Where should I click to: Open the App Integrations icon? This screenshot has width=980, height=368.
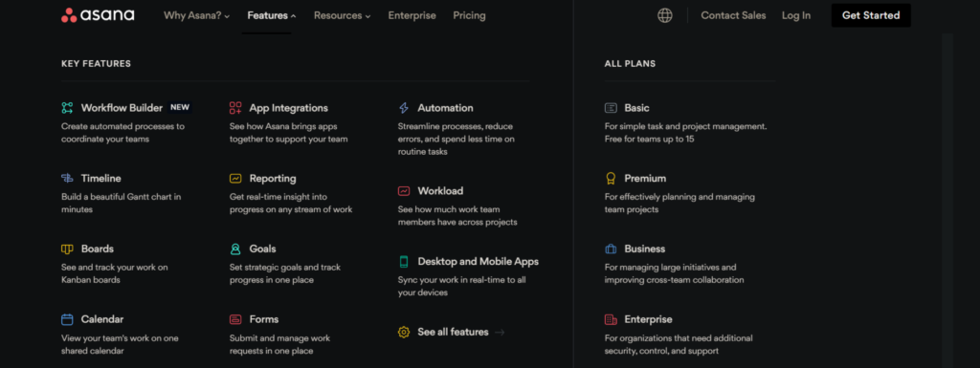[235, 108]
